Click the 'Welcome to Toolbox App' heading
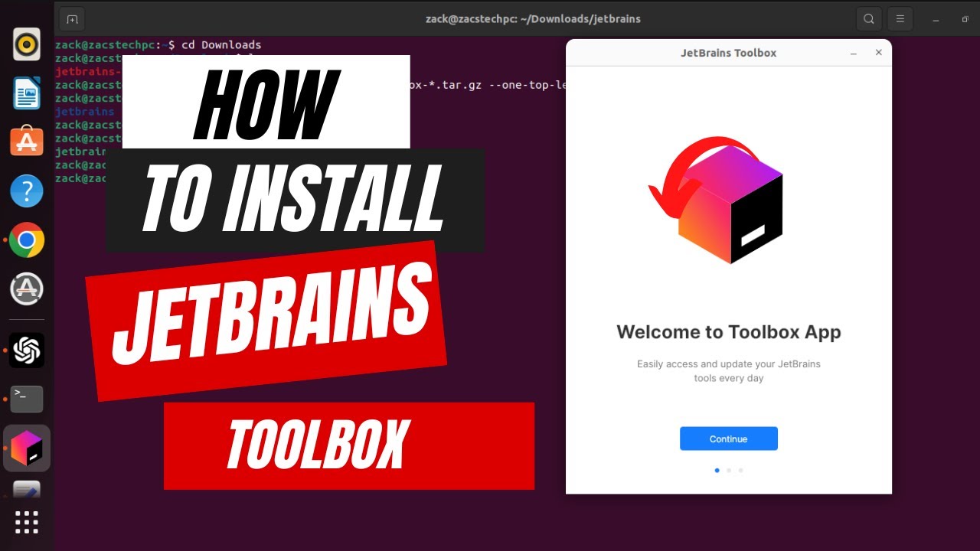Screen dimensions: 980x551 pos(729,332)
